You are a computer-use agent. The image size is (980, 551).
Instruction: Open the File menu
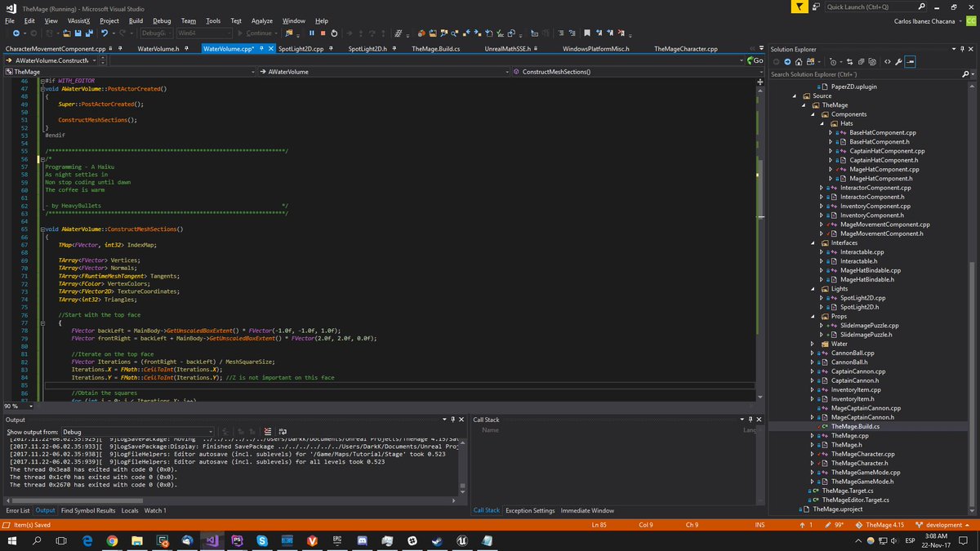9,20
